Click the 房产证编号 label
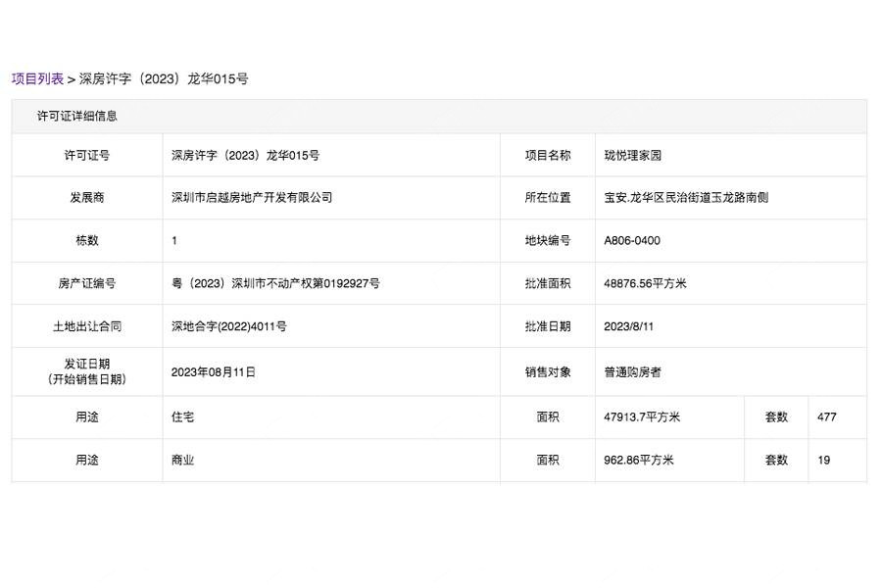 87,283
